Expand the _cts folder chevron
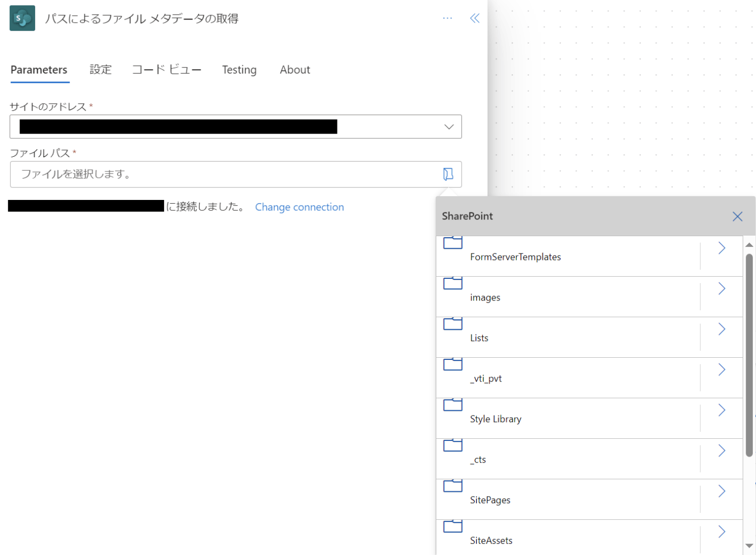Image resolution: width=756 pixels, height=555 pixels. coord(721,451)
